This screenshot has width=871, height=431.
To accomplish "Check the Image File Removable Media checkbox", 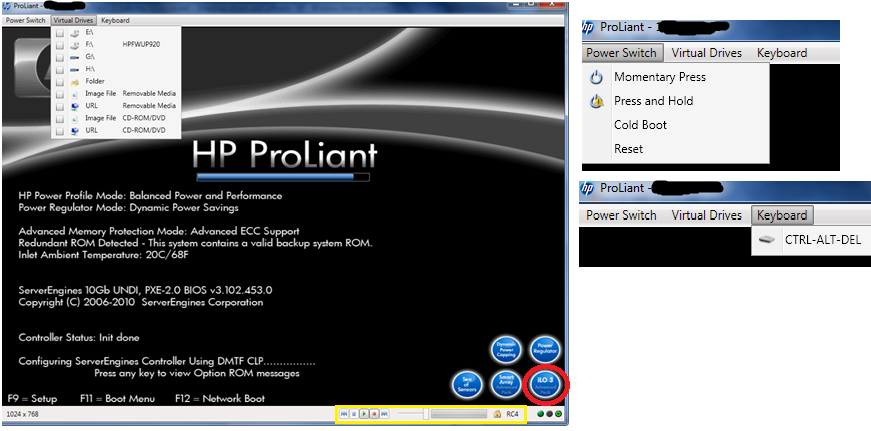I will click(x=60, y=94).
